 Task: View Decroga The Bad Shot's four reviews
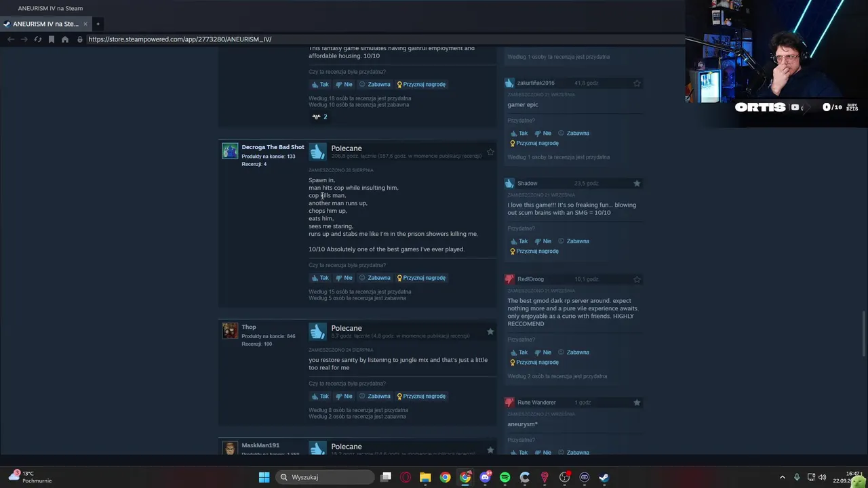point(254,164)
